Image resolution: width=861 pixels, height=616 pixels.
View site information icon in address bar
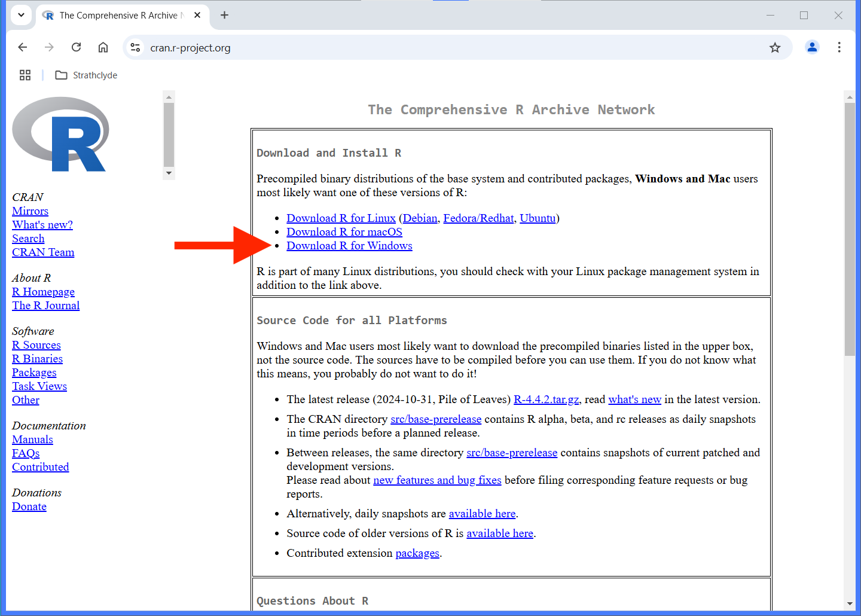[x=136, y=47]
